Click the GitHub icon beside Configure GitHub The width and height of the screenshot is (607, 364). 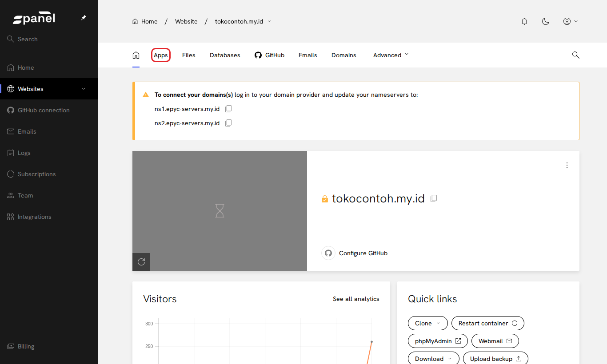click(x=328, y=253)
